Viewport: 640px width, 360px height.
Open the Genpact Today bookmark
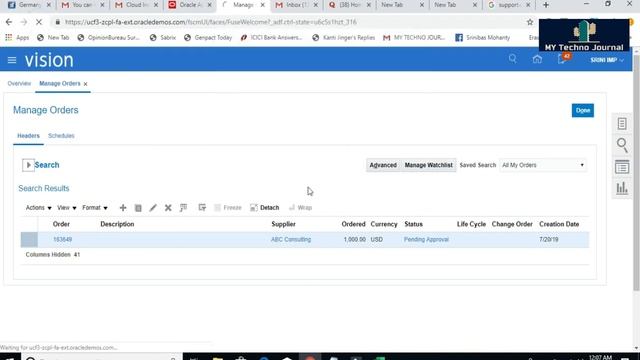(x=208, y=38)
